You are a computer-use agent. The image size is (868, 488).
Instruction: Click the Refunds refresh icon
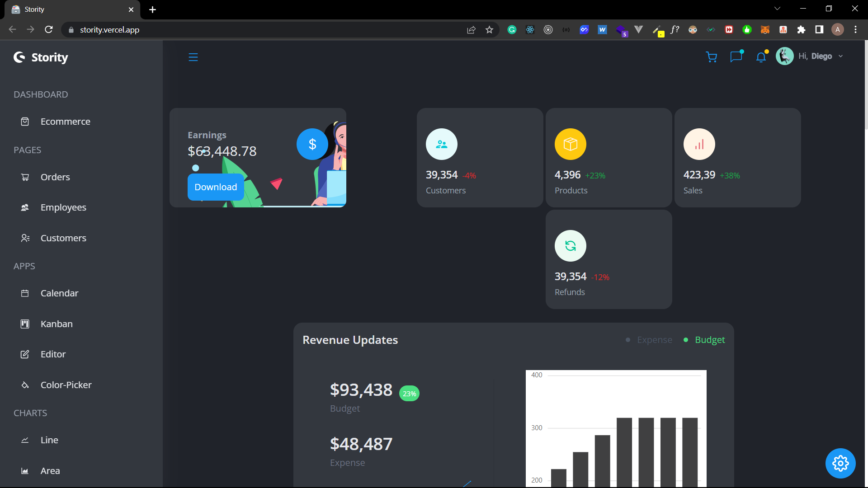pos(570,246)
